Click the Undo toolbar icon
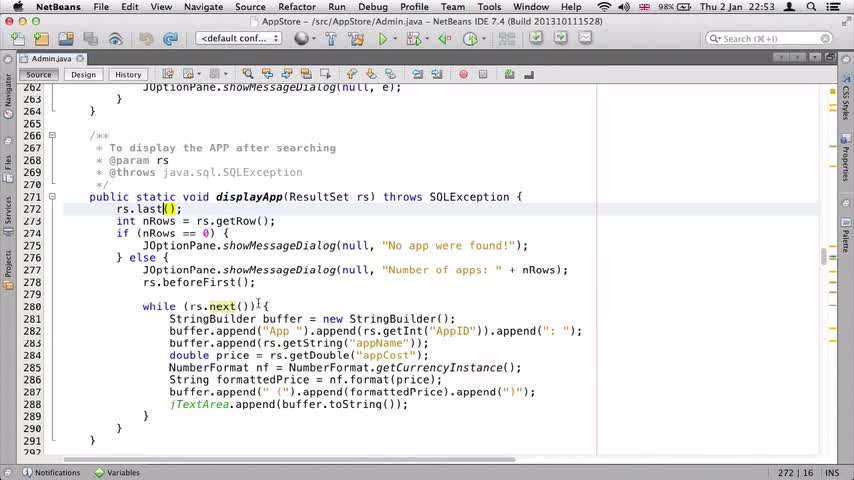 [x=145, y=39]
